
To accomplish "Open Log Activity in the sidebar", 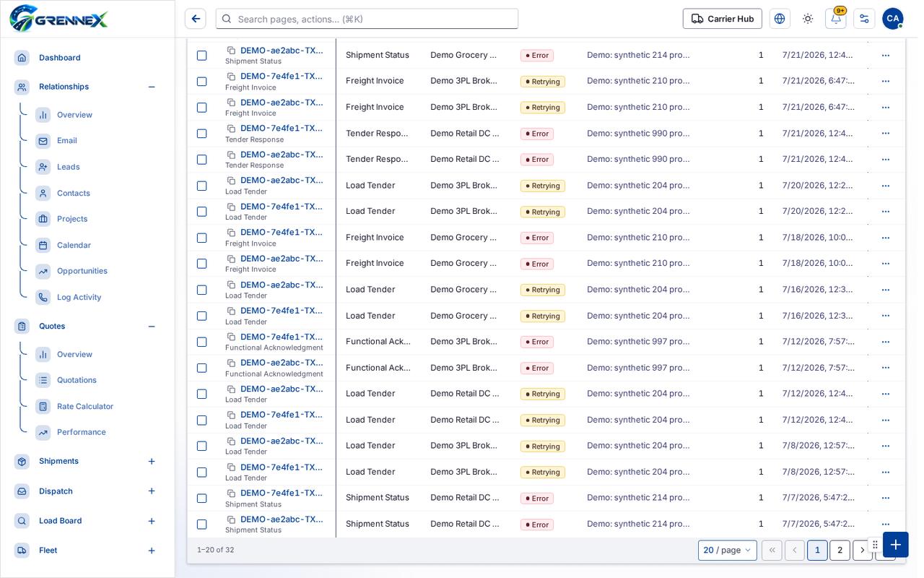I will [x=79, y=297].
